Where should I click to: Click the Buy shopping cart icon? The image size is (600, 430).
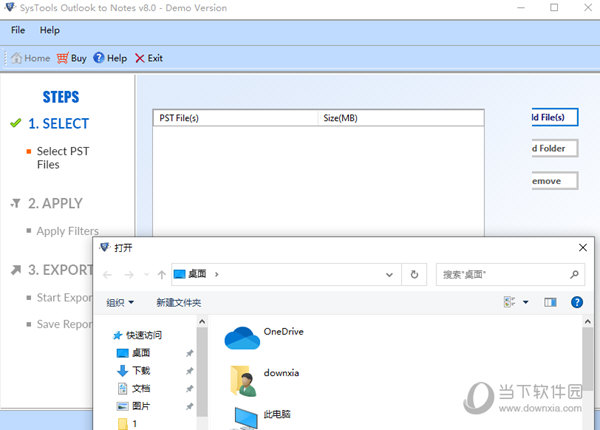coord(63,58)
